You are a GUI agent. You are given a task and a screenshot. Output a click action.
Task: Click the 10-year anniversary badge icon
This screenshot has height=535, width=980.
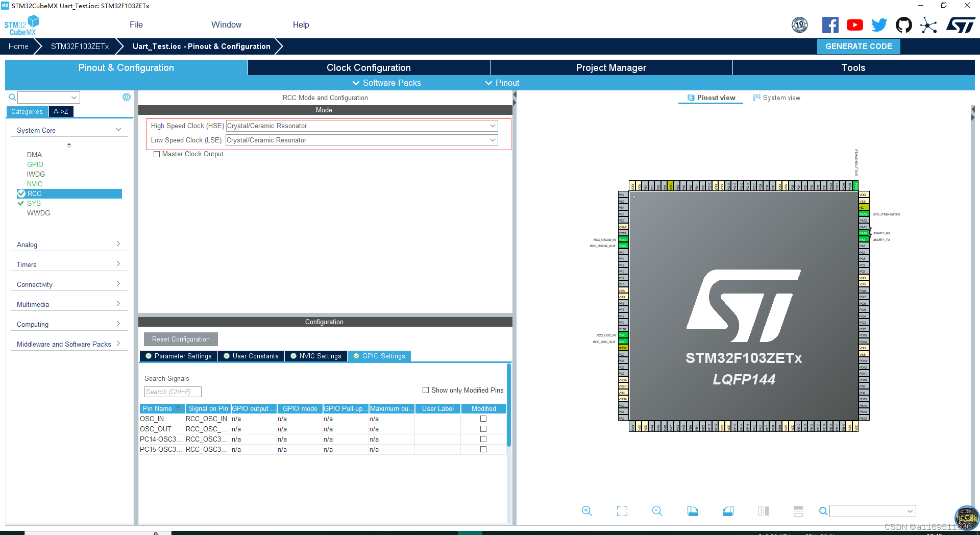click(800, 25)
